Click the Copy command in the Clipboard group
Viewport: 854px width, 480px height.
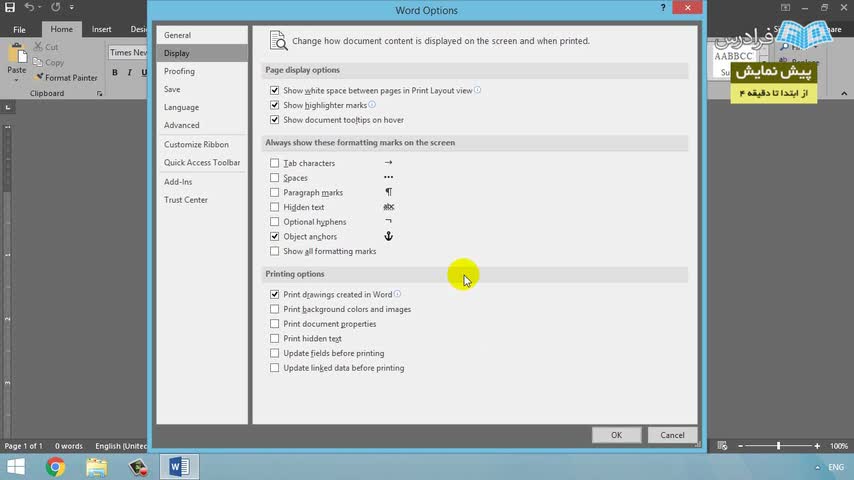[48, 63]
